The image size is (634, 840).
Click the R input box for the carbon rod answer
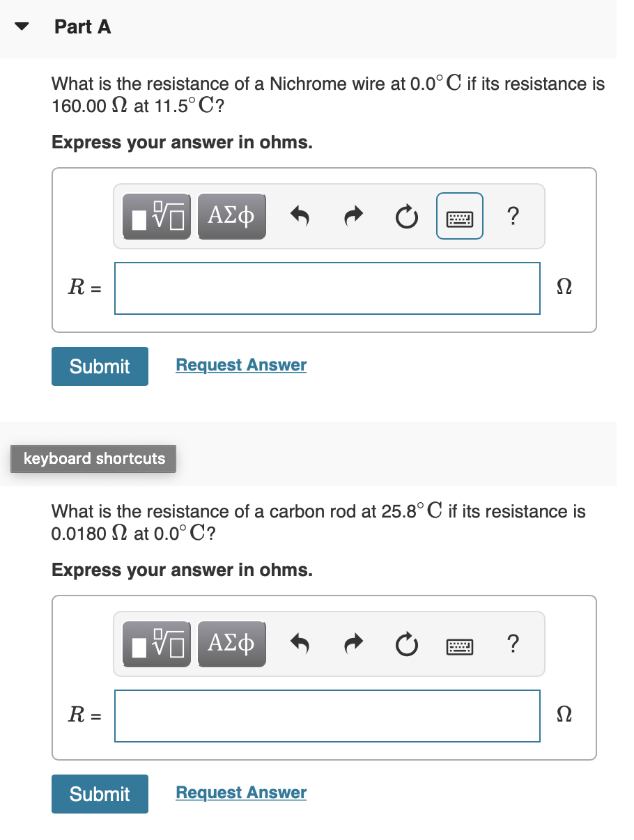coord(327,715)
